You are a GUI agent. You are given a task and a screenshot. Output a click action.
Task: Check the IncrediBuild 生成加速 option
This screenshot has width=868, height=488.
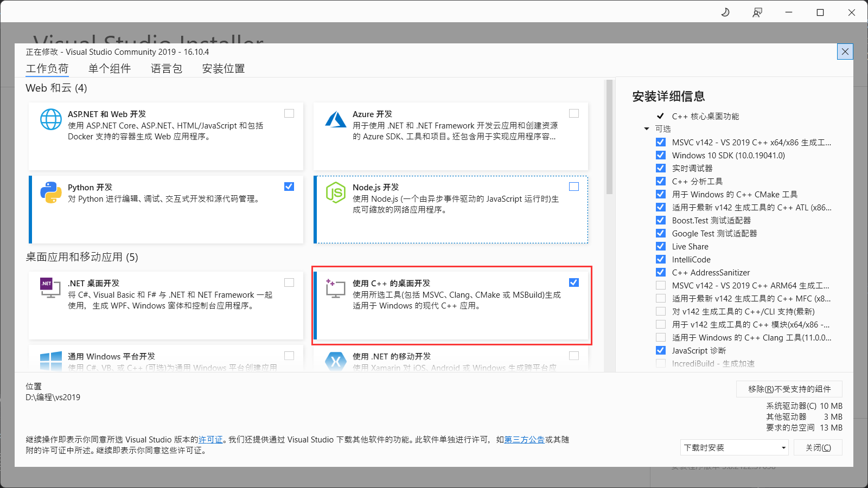click(661, 363)
